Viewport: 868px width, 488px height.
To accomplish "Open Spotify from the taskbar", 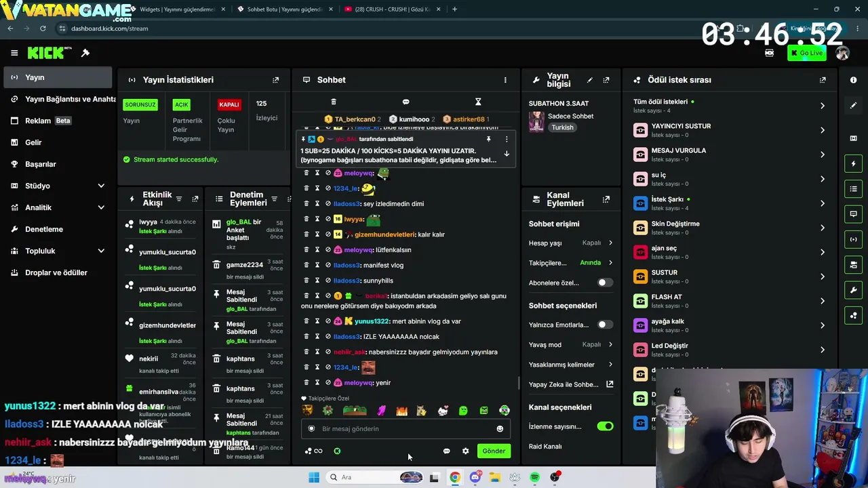I will point(534,477).
